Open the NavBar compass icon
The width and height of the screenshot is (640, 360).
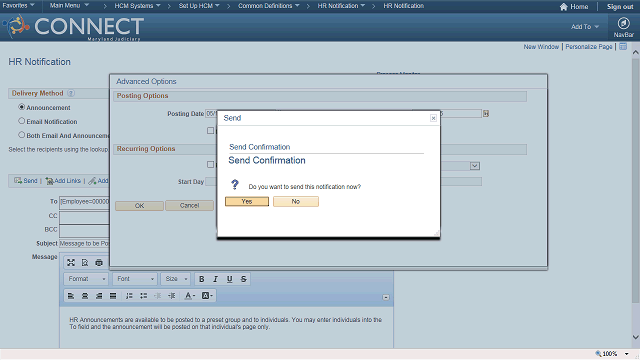point(623,23)
